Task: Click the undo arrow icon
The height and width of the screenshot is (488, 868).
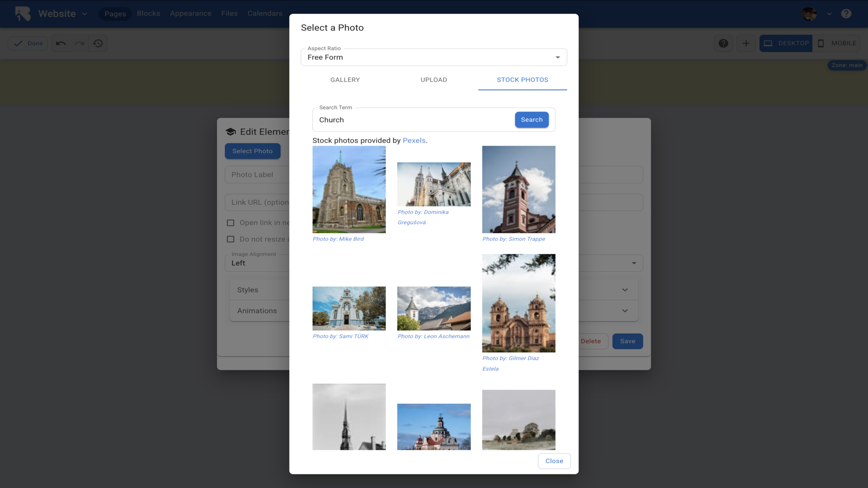Action: tap(61, 43)
